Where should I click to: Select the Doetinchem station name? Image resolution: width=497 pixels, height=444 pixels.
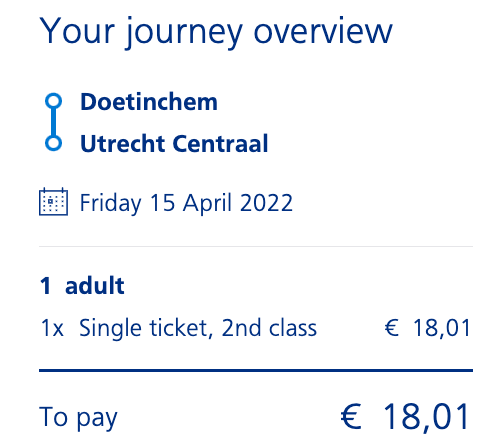click(x=149, y=102)
